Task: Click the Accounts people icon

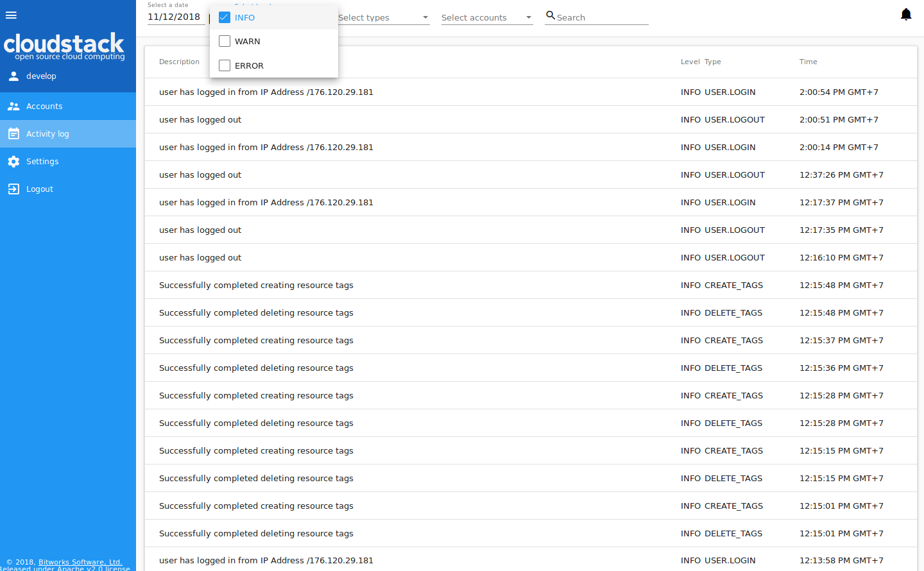Action: [x=13, y=107]
